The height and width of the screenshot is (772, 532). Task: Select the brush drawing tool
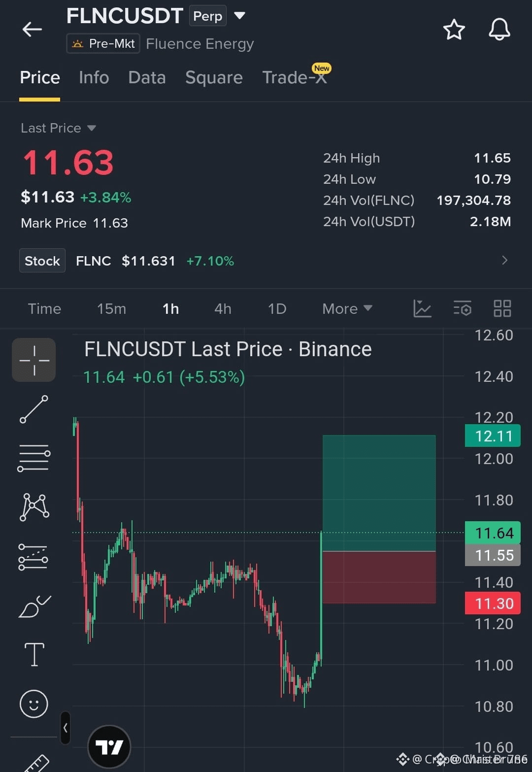pyautogui.click(x=34, y=606)
